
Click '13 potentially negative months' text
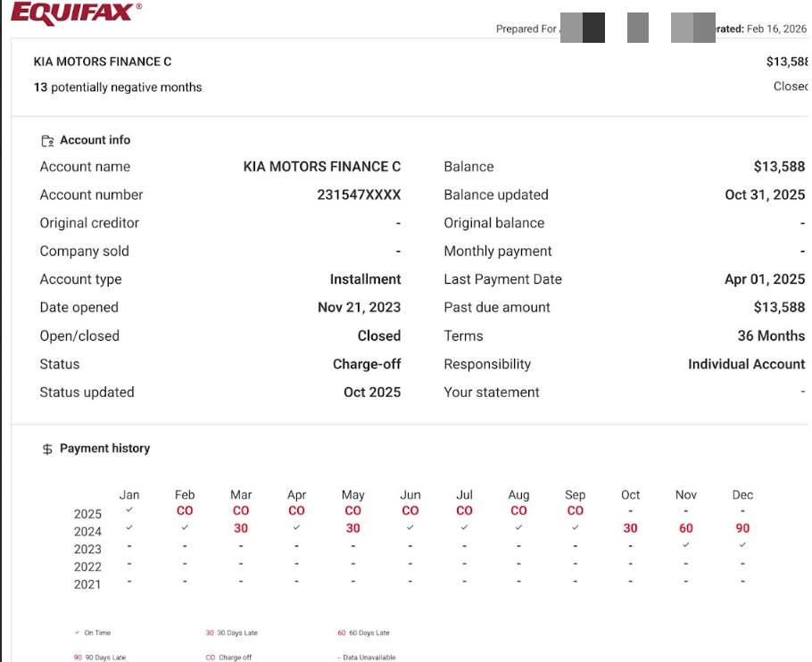pyautogui.click(x=118, y=87)
